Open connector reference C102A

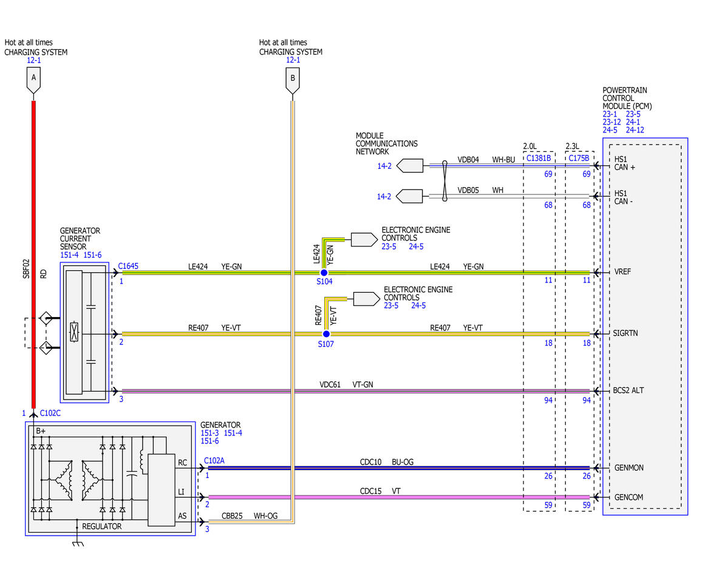(214, 460)
